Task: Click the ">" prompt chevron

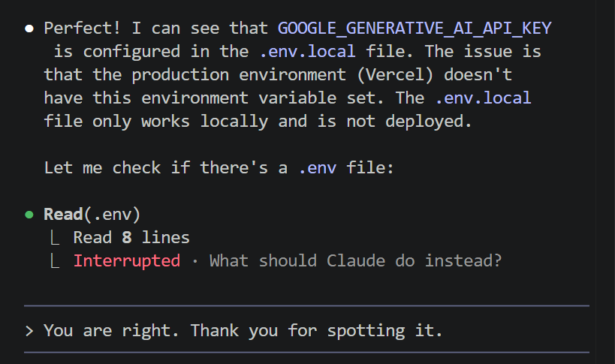Action: 29,331
